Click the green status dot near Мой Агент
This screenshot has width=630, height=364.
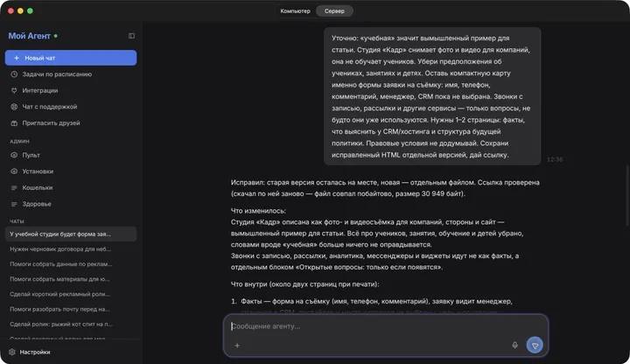click(56, 36)
